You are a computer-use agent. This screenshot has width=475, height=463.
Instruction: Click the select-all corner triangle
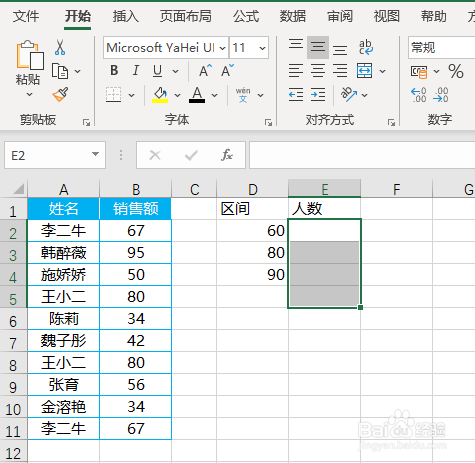coord(18,189)
